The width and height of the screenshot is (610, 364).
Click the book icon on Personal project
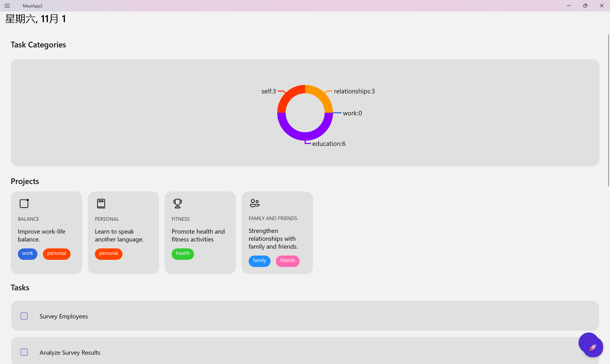point(101,203)
